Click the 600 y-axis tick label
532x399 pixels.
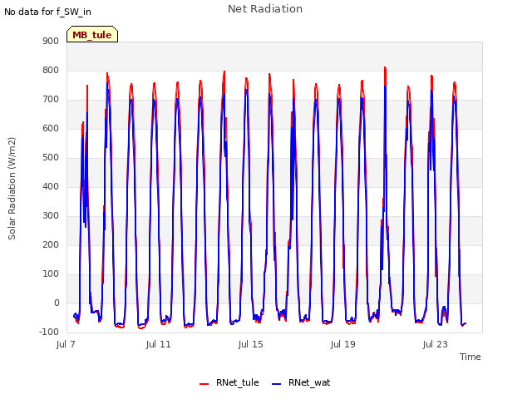coord(51,128)
